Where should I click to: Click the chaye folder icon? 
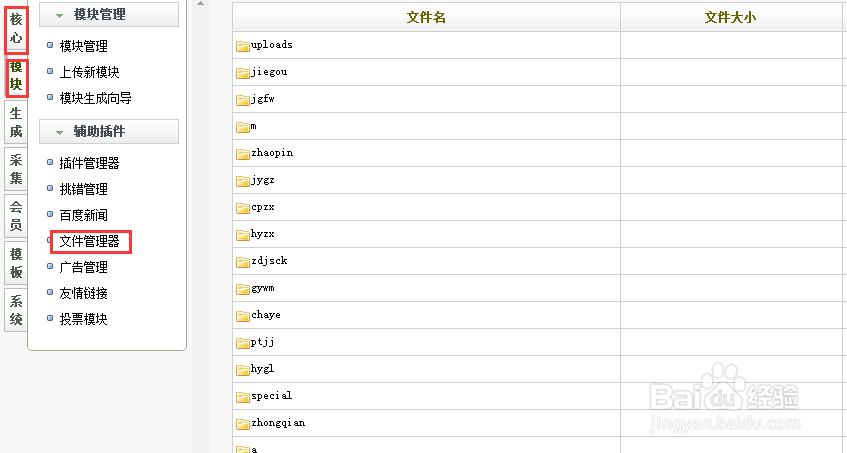click(243, 316)
